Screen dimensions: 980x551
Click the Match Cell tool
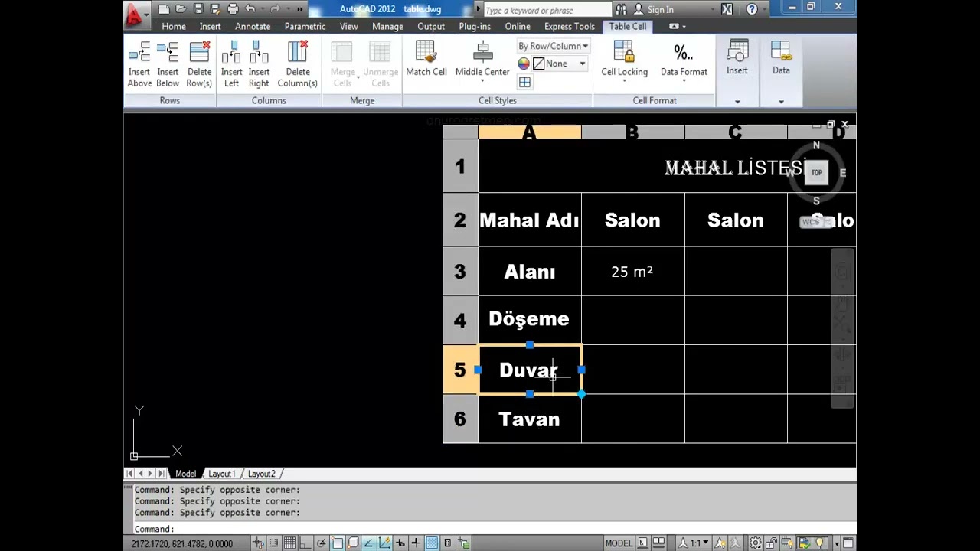pyautogui.click(x=426, y=59)
